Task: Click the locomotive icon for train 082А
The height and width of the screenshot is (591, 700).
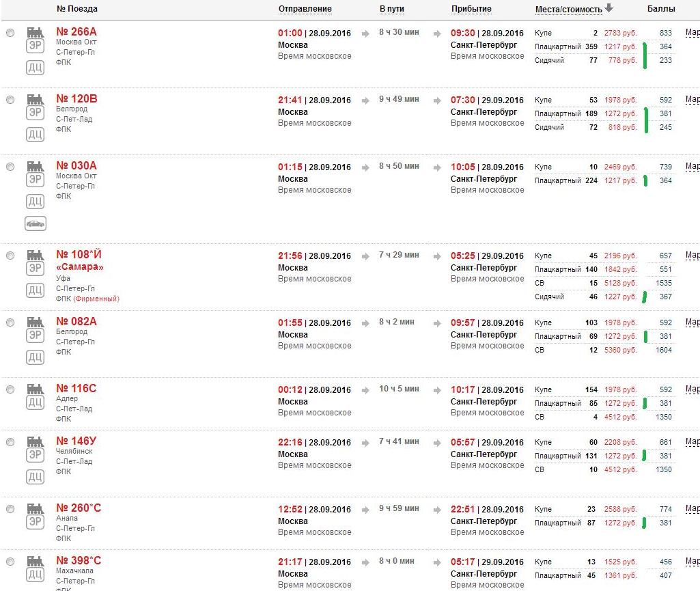Action: point(35,322)
